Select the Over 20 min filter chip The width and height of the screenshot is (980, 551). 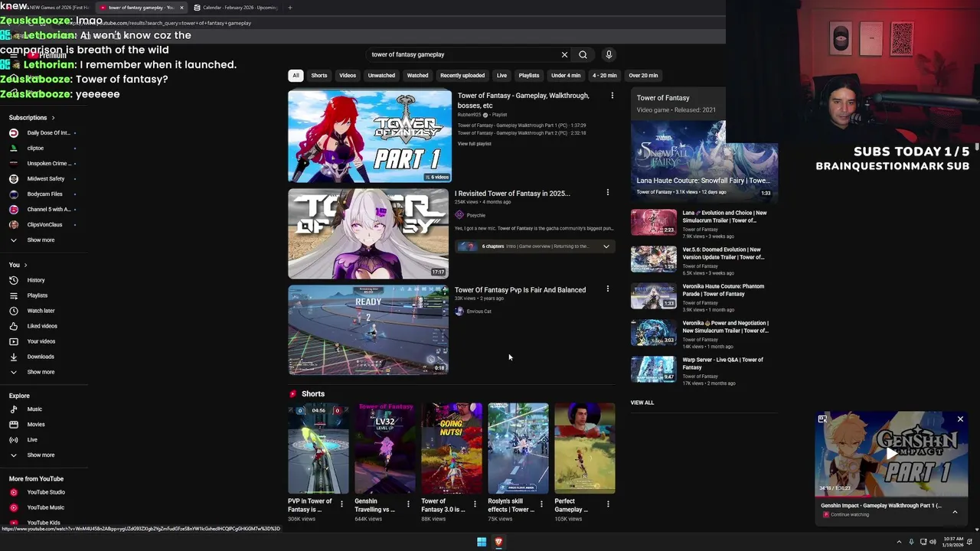[x=643, y=75]
